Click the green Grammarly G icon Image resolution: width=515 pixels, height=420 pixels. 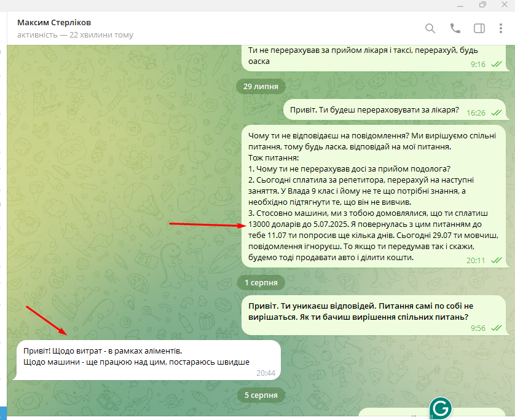[x=441, y=408]
